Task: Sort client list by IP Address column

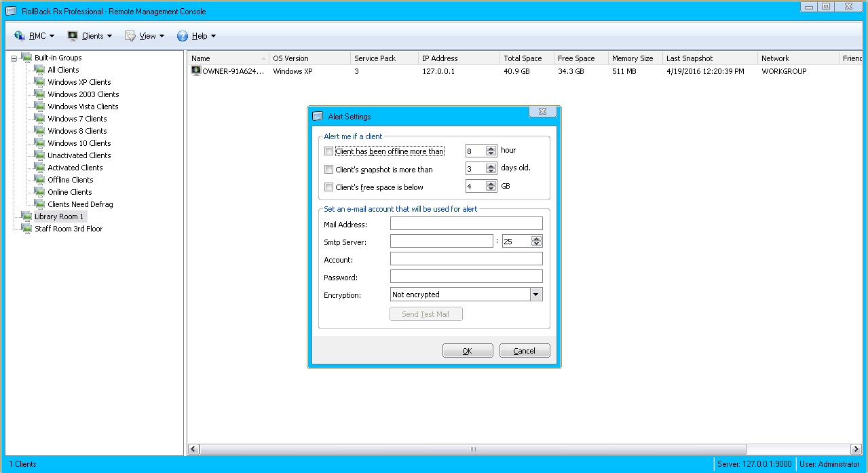Action: pos(459,58)
